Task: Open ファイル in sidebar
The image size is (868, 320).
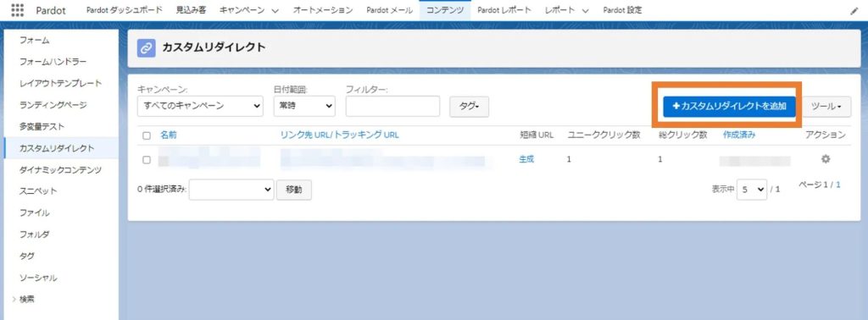Action: [34, 212]
